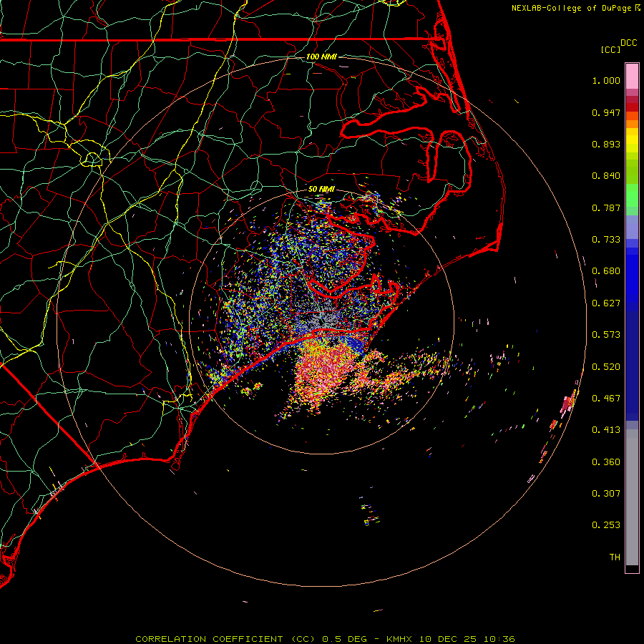Click the 100 NMI range ring label

point(321,57)
